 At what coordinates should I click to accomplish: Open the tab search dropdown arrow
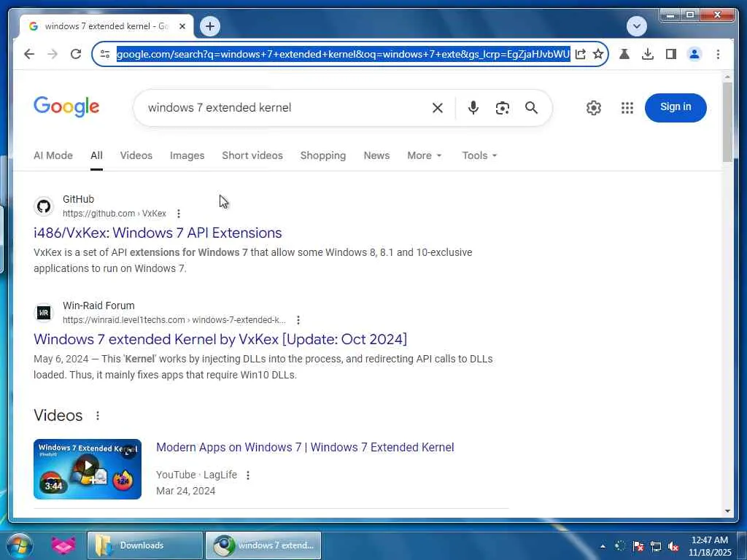point(636,26)
